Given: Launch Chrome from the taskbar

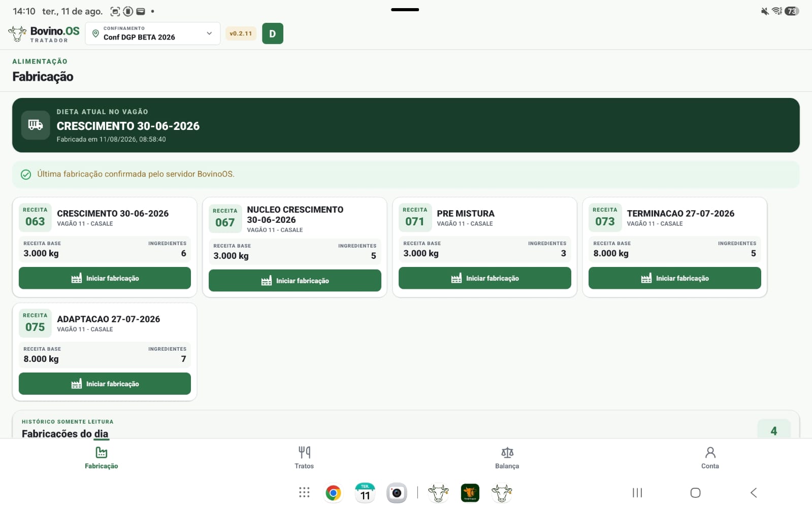Looking at the screenshot, I should [334, 493].
